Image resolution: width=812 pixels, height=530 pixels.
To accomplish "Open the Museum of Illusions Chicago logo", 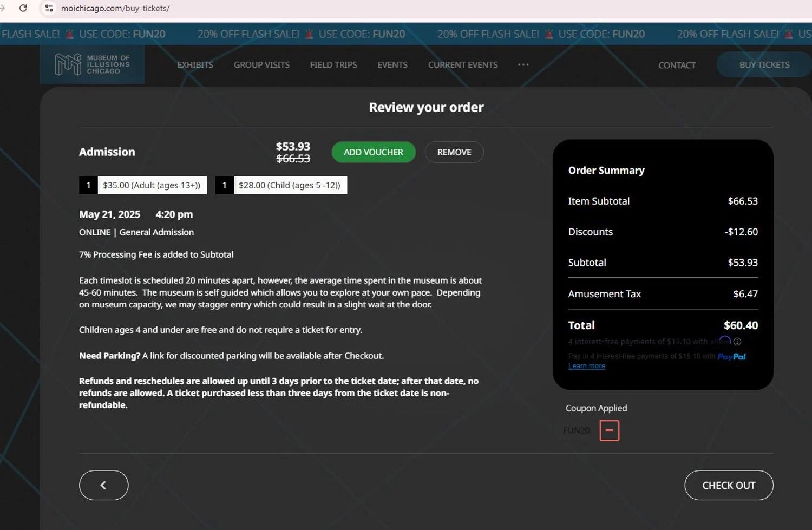I will click(x=92, y=64).
